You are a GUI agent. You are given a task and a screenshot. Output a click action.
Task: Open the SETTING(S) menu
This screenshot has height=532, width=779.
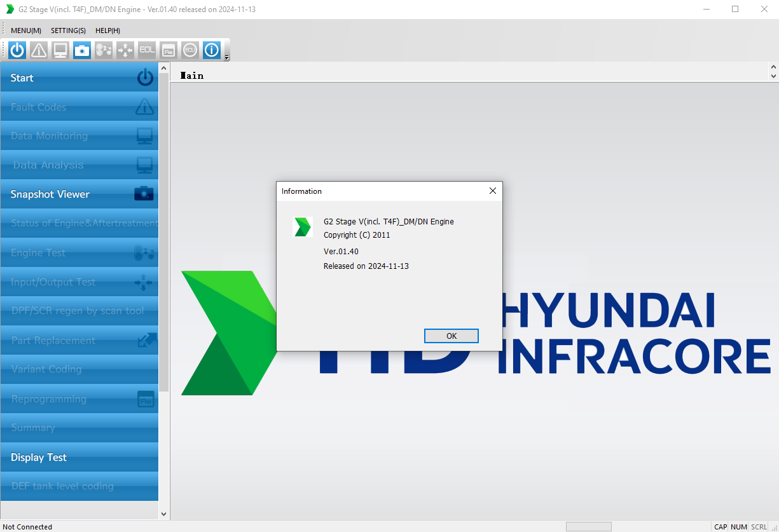pos(68,31)
